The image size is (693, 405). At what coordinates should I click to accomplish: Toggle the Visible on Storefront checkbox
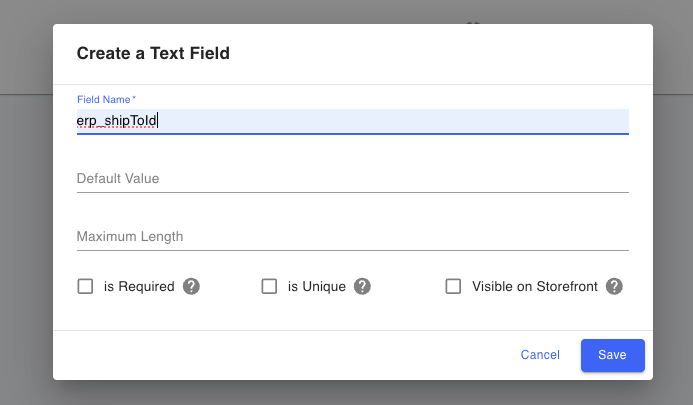pos(453,286)
